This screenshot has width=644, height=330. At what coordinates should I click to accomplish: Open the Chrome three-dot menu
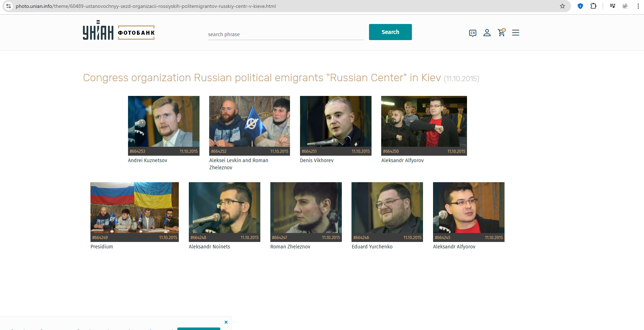[x=638, y=6]
